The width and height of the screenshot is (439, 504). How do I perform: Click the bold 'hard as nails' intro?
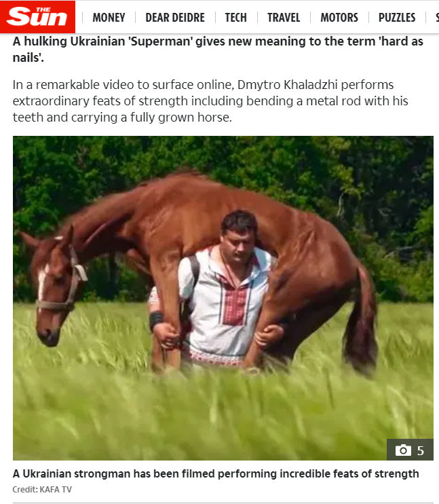218,50
